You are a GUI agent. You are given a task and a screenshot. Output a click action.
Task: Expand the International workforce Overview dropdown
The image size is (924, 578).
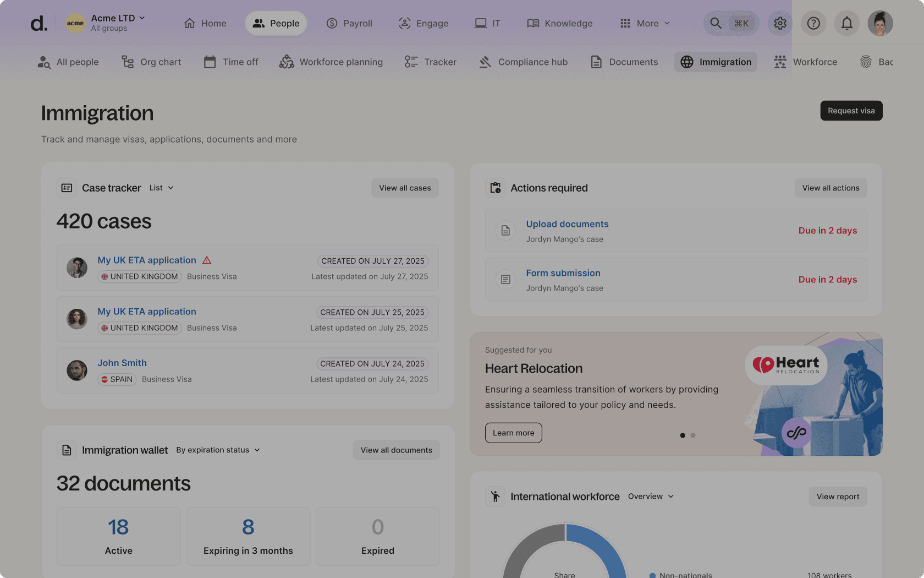click(x=651, y=497)
